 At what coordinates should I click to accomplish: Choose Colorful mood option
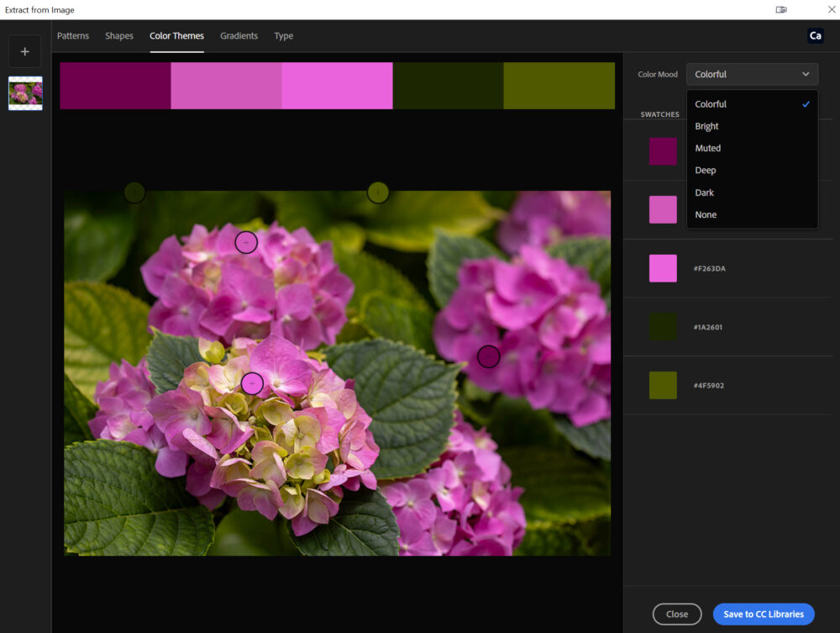pos(752,104)
